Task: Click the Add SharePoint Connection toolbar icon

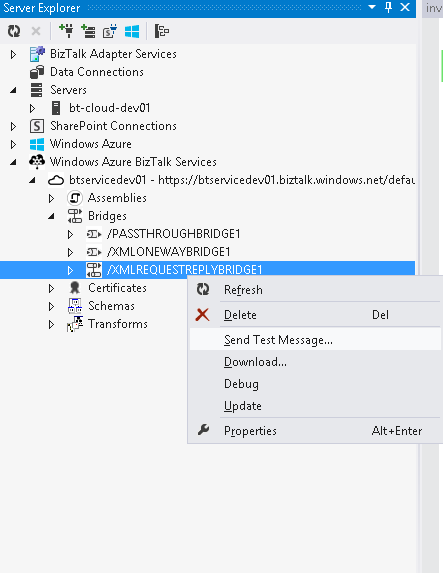Action: (x=110, y=31)
